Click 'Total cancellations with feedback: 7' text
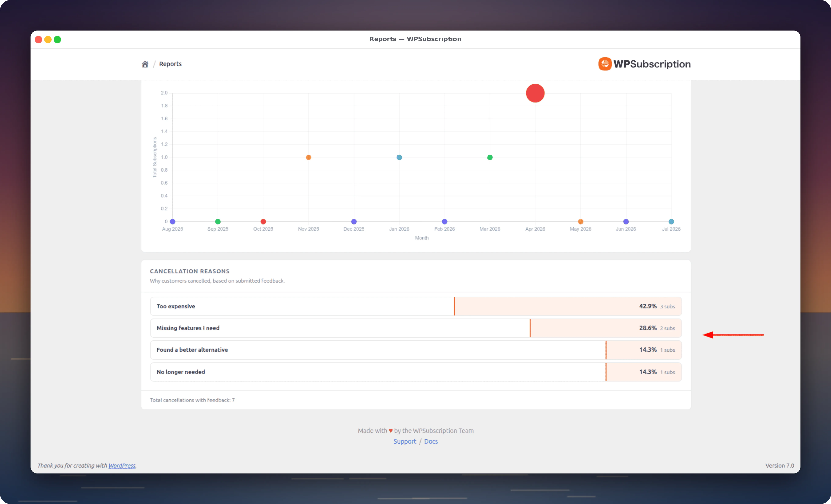The height and width of the screenshot is (504, 831). pyautogui.click(x=192, y=400)
